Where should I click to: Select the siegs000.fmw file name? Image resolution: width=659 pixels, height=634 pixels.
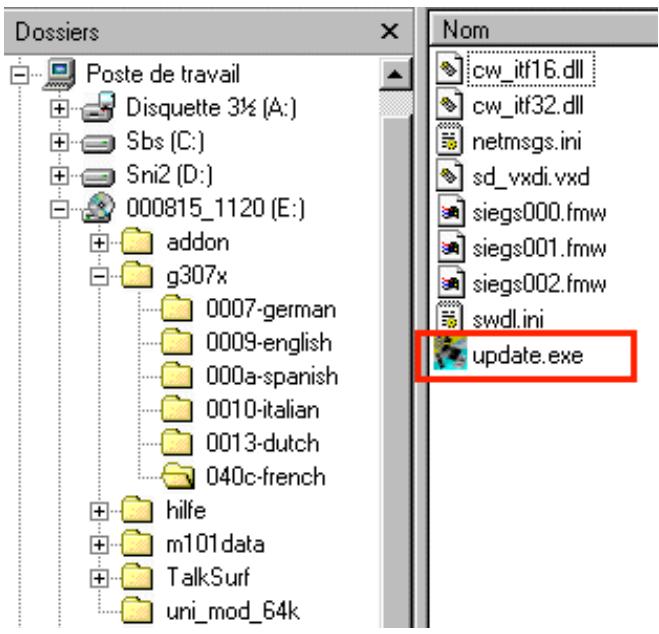click(539, 213)
